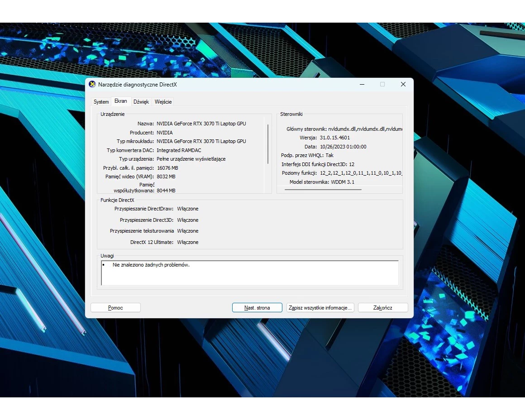Close the DirectX diagnostic window
Screen dimensions: 525x420
point(403,84)
